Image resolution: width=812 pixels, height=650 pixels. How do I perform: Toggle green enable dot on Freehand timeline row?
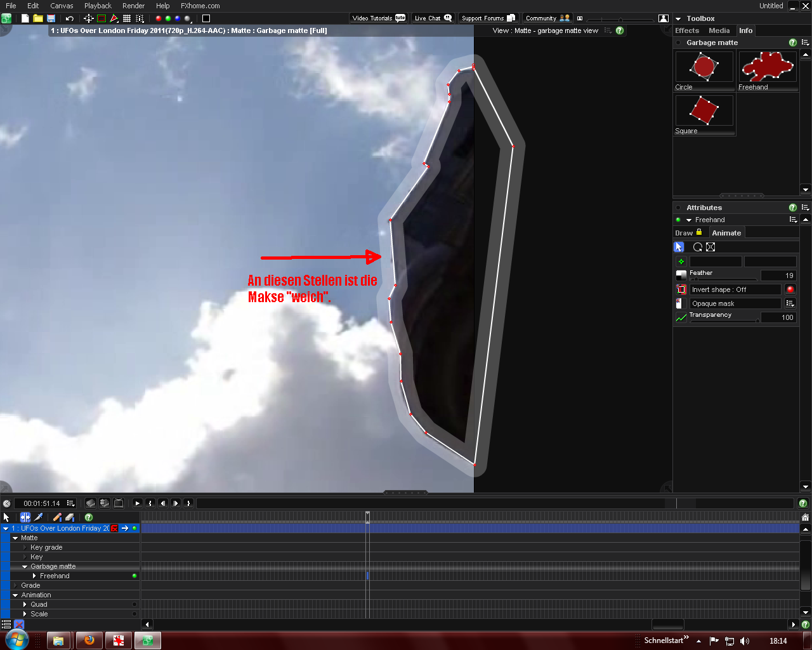click(x=134, y=576)
